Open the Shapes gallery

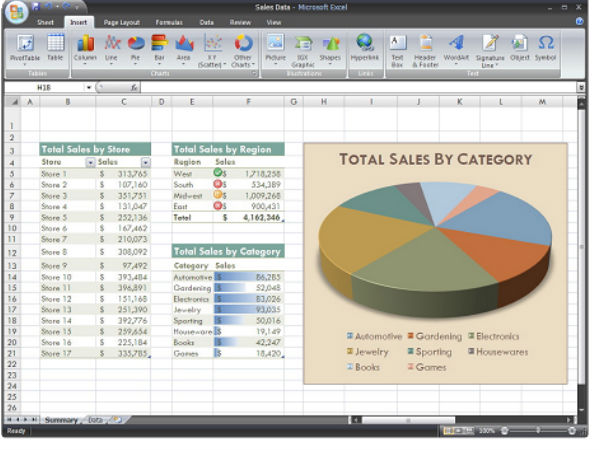[330, 47]
